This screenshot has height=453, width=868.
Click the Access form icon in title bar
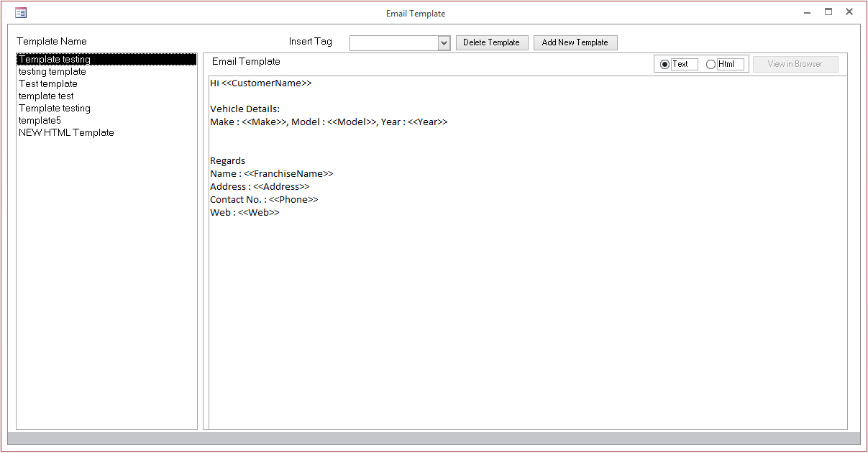tap(21, 12)
